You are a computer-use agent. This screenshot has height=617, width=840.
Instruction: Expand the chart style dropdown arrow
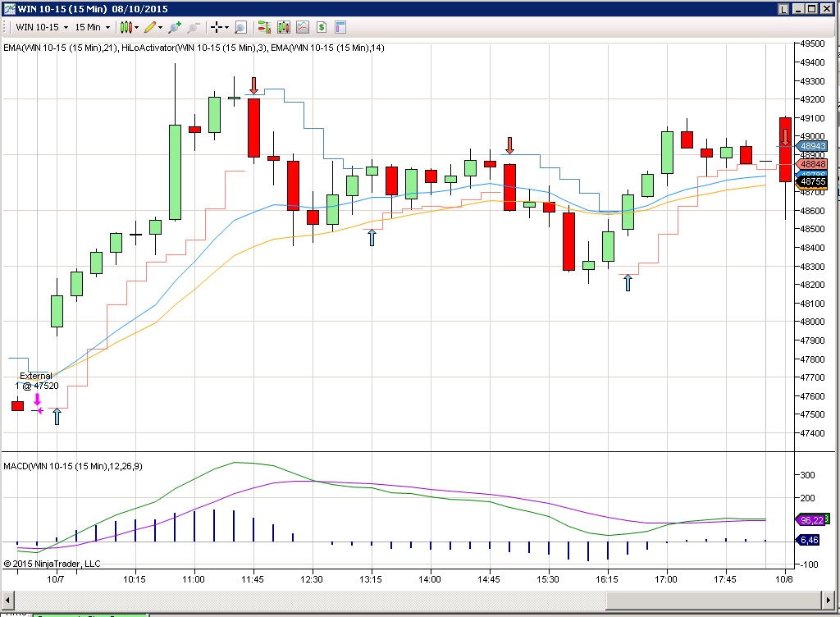137,28
